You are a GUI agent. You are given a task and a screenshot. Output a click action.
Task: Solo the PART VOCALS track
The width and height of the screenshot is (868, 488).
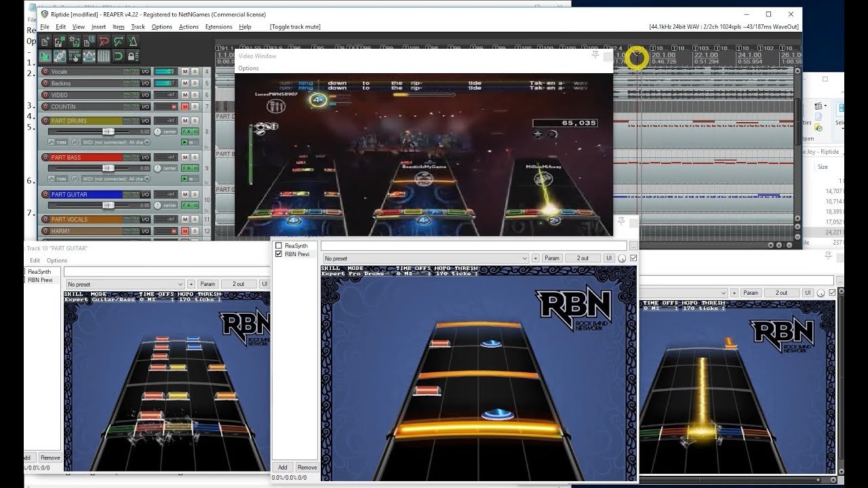click(x=195, y=219)
